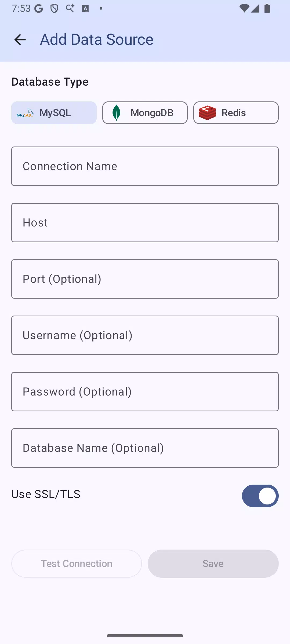Tap the Wi-Fi signal status icon
Screen dimensions: 290x644
point(244,8)
